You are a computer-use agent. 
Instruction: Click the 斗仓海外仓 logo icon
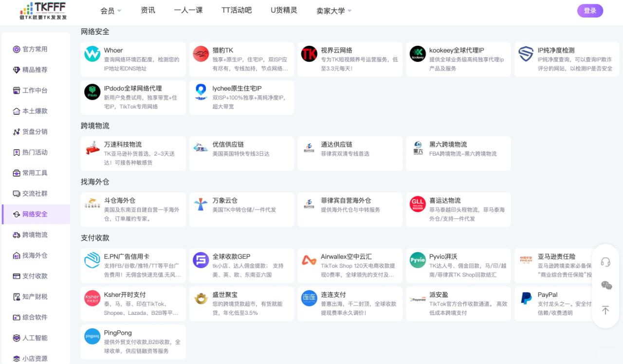click(x=92, y=204)
